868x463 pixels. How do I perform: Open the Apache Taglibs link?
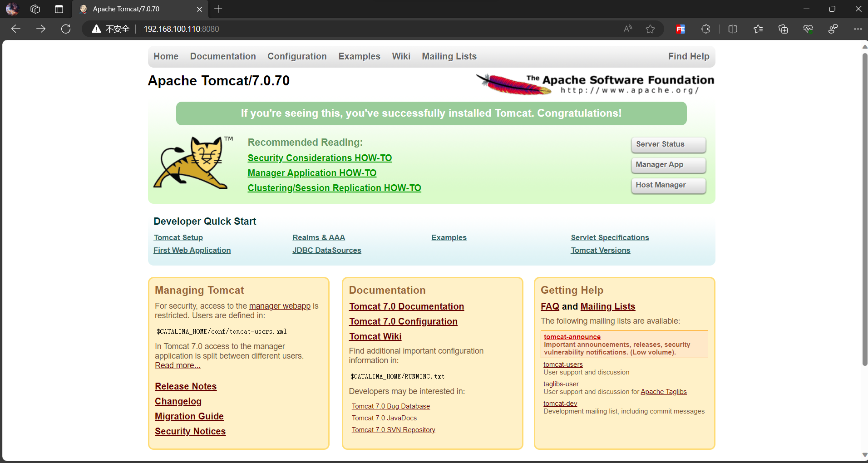click(x=664, y=392)
